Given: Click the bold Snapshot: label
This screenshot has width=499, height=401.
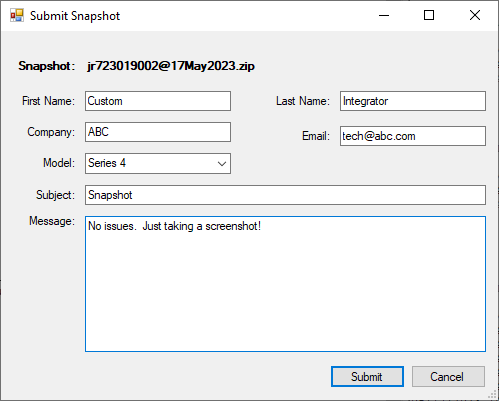Looking at the screenshot, I should tap(45, 66).
